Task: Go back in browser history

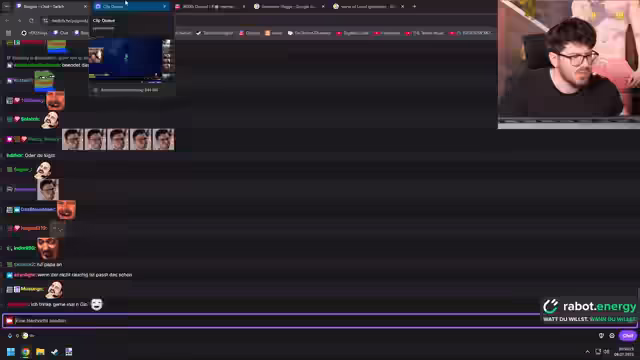Action: point(7,20)
